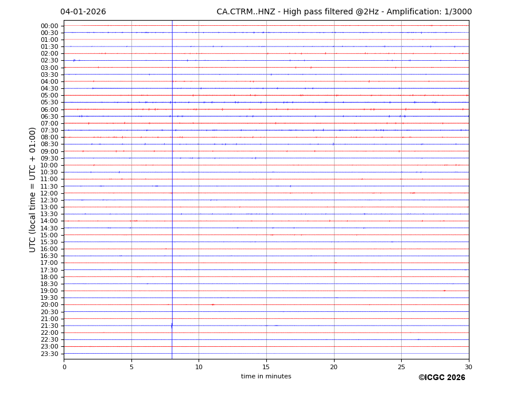
Task: Click the 17:00 time row label
Action: pos(49,263)
